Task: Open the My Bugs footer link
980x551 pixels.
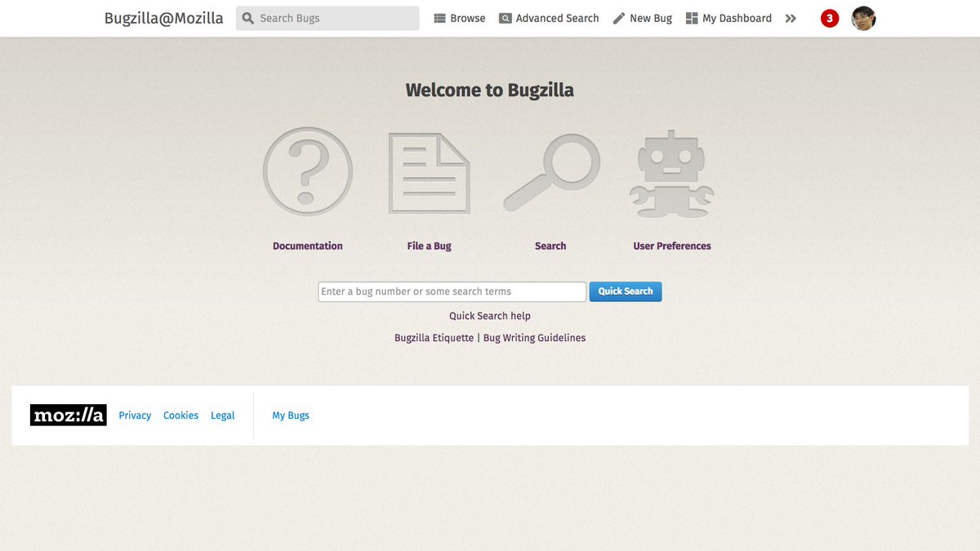Action: [x=291, y=415]
